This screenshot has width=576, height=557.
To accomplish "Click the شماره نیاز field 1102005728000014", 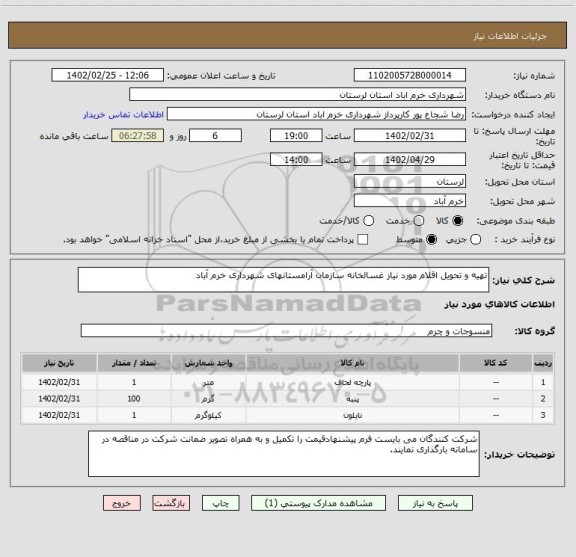I will (x=410, y=75).
